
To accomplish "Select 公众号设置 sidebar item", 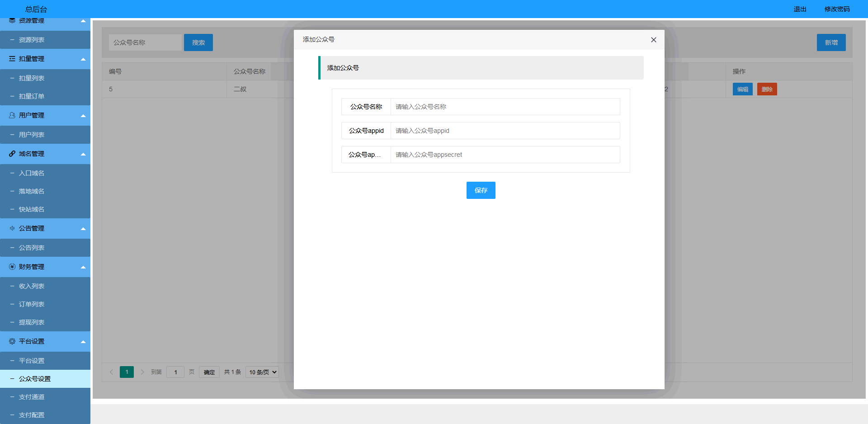I will (35, 379).
